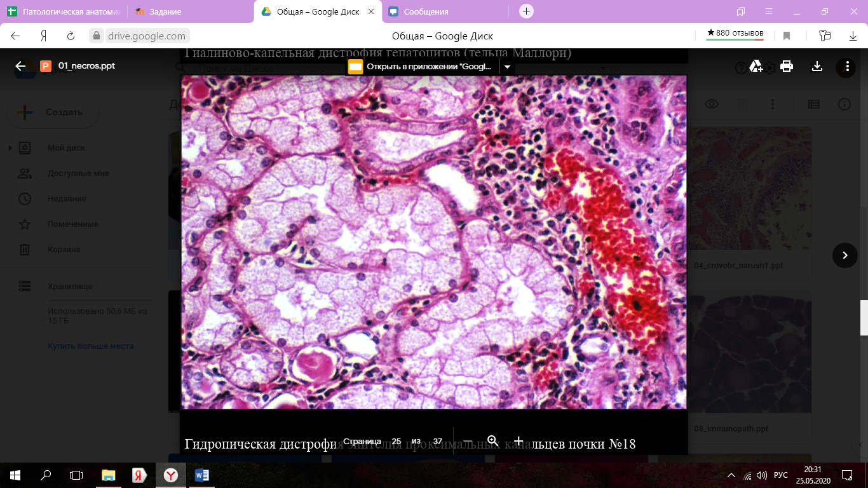The width and height of the screenshot is (868, 488).
Task: Reset zoom with magnifier icon
Action: point(492,441)
